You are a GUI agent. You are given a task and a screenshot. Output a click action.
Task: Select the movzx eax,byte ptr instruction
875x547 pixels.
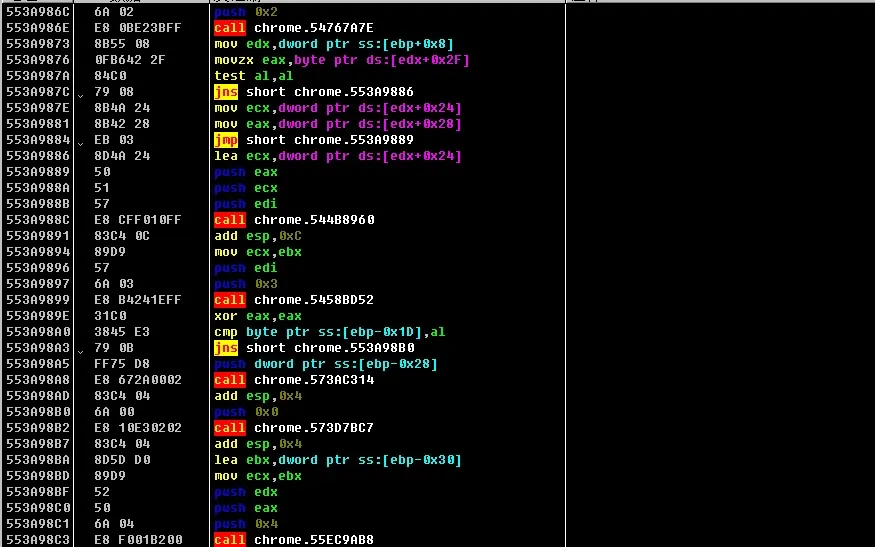click(342, 60)
